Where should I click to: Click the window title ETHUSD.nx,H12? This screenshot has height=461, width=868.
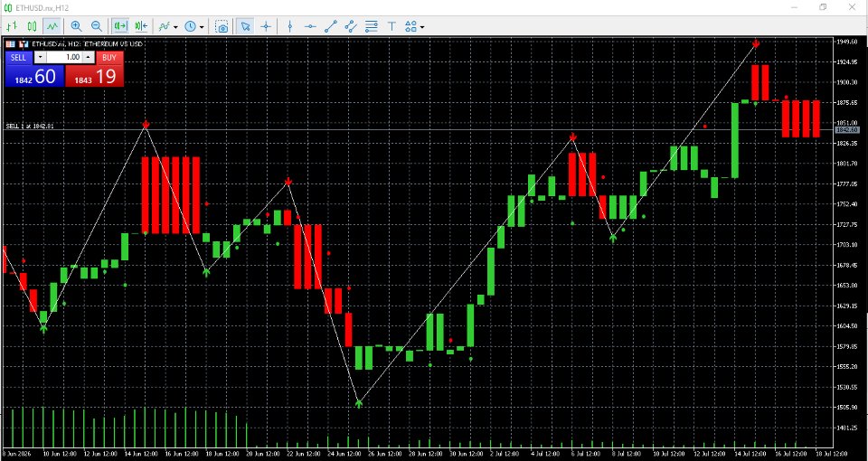(x=42, y=7)
